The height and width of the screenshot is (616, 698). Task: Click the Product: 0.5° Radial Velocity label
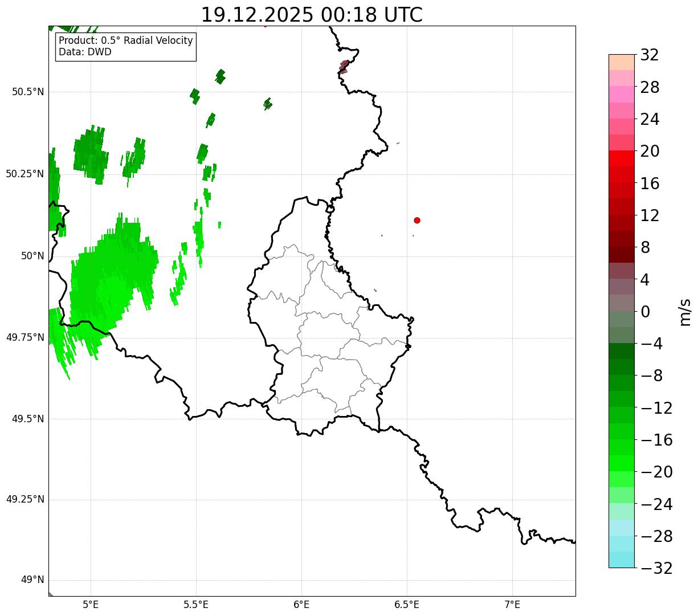(x=126, y=41)
